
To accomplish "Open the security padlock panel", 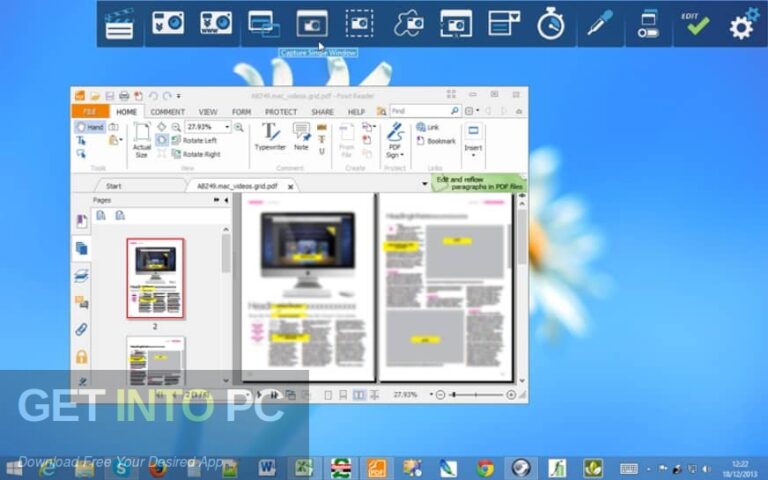I will tap(81, 357).
